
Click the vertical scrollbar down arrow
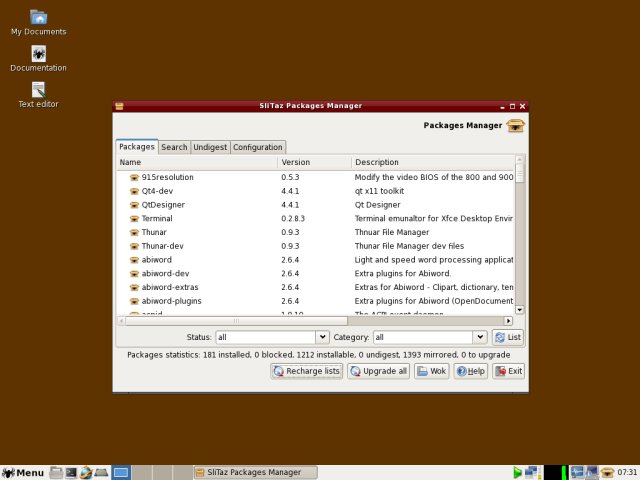click(x=520, y=310)
